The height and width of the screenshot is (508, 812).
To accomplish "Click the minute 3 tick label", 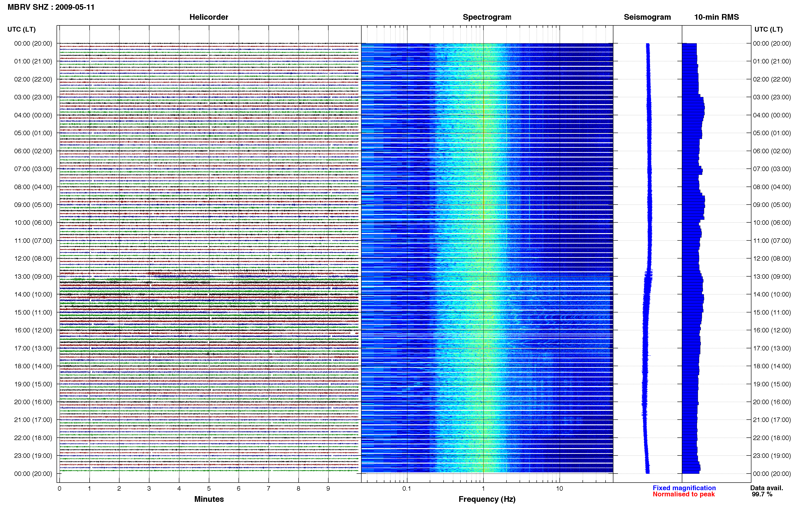I will click(149, 489).
